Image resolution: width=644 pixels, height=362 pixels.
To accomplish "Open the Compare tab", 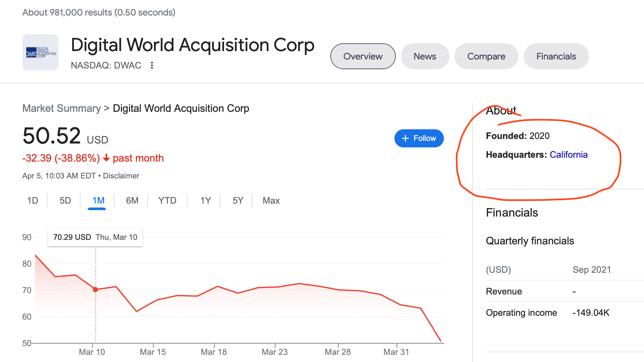I will tap(486, 56).
